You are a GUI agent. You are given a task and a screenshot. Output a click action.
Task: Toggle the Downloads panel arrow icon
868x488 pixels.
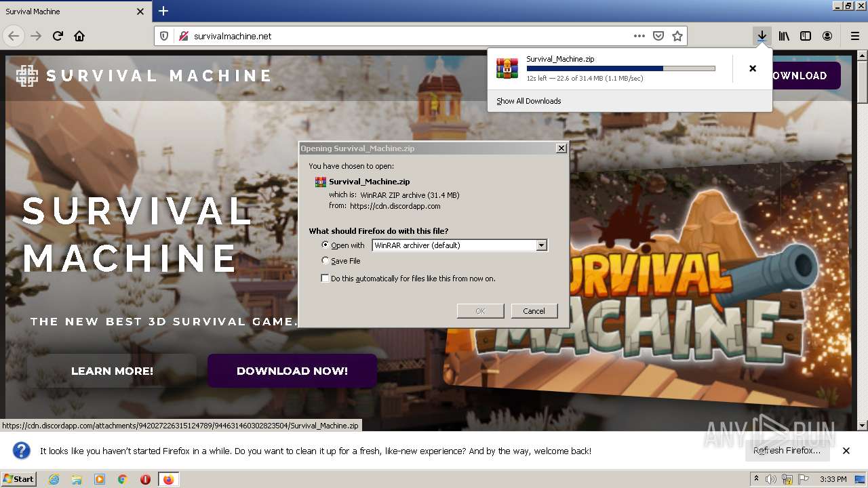[x=762, y=36]
